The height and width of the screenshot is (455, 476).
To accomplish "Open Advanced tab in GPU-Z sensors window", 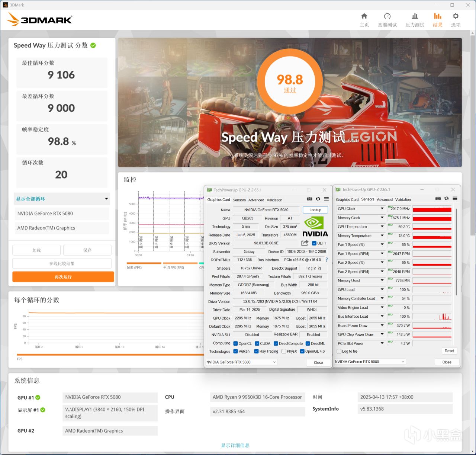I will click(x=385, y=199).
